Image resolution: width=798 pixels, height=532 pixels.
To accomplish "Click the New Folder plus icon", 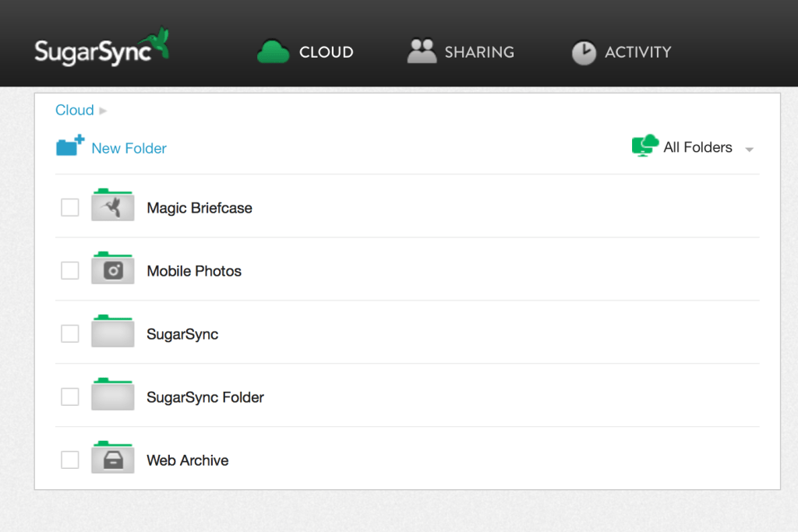I will (70, 146).
